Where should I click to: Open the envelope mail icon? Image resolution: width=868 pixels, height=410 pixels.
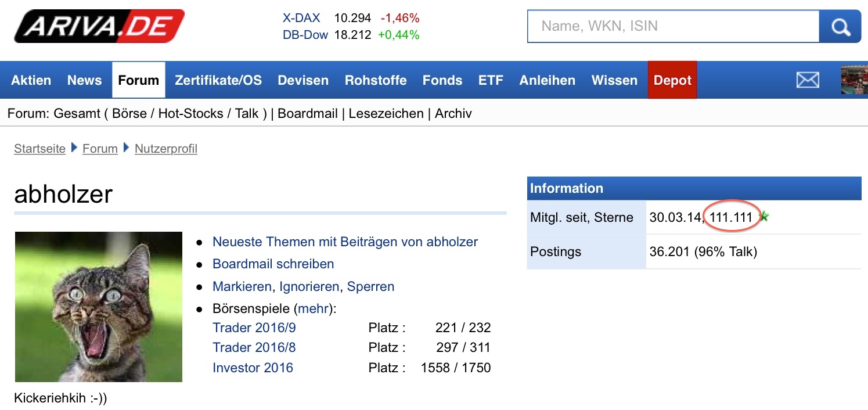[807, 80]
